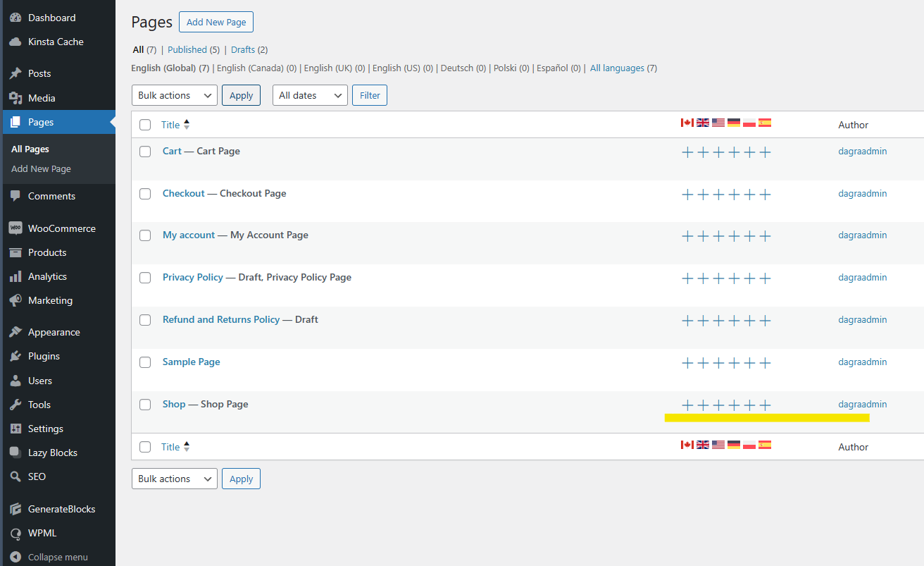This screenshot has height=566, width=924.
Task: Tick the checkbox for the Cart page
Action: pos(145,152)
